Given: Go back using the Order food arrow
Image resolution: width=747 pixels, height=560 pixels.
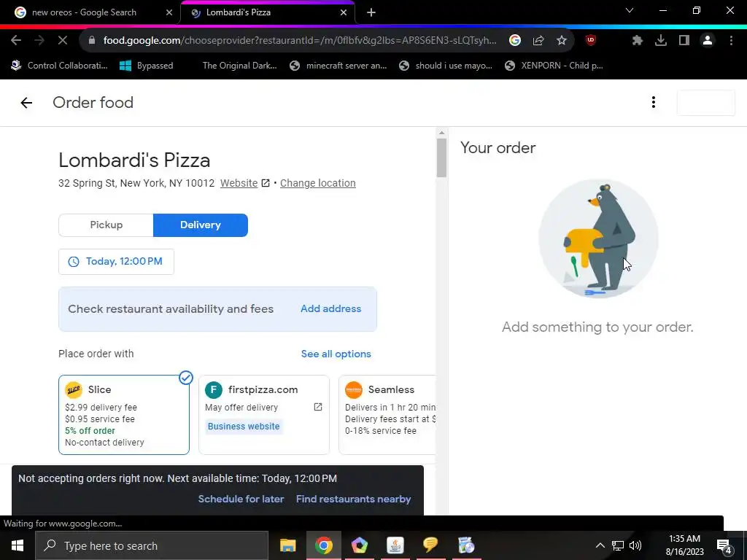Looking at the screenshot, I should 26,102.
